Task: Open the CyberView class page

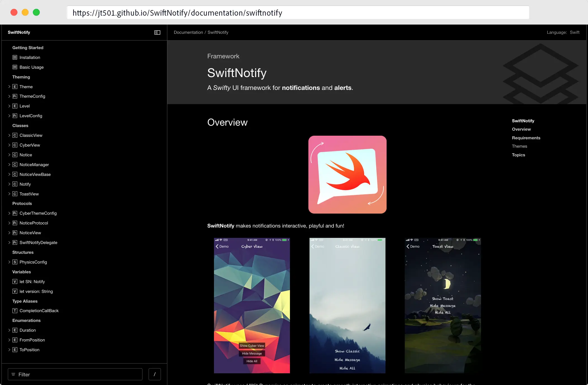Action: point(30,145)
